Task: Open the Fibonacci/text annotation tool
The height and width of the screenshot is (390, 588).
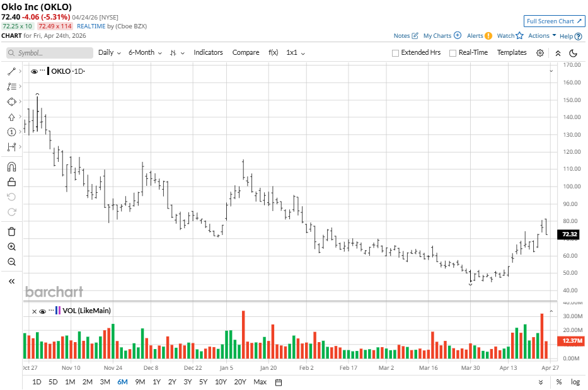Action: click(x=11, y=86)
